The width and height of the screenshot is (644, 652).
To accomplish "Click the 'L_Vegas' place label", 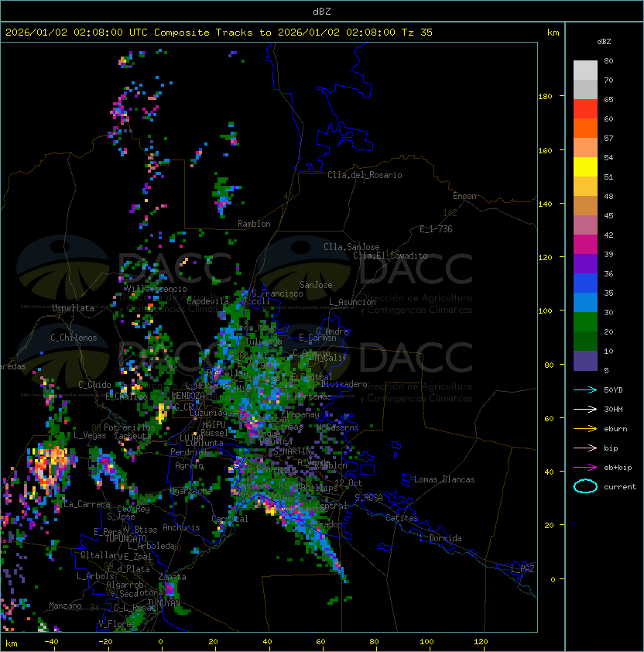I will 90,435.
